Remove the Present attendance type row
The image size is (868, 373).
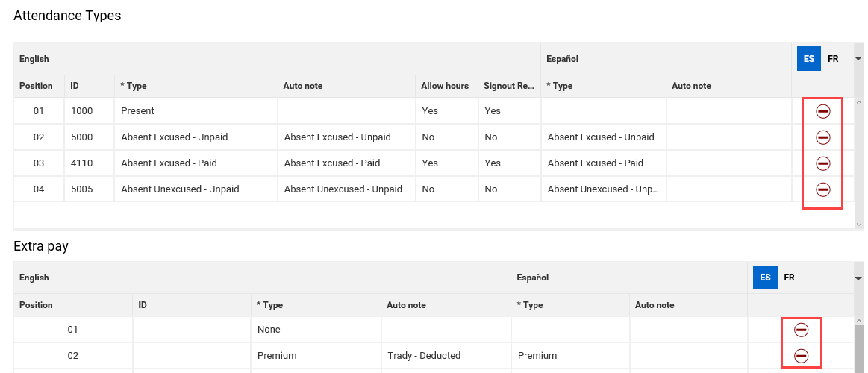click(x=822, y=111)
